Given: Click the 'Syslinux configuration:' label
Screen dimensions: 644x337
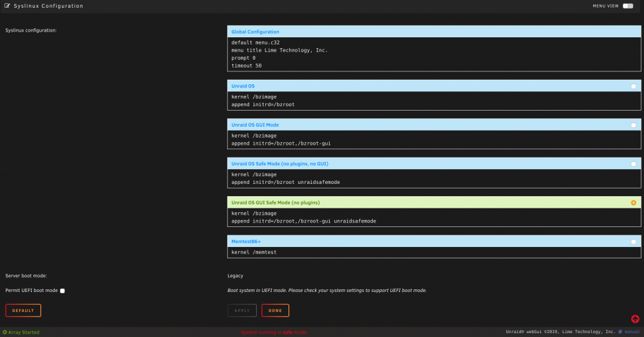Looking at the screenshot, I should click(31, 30).
